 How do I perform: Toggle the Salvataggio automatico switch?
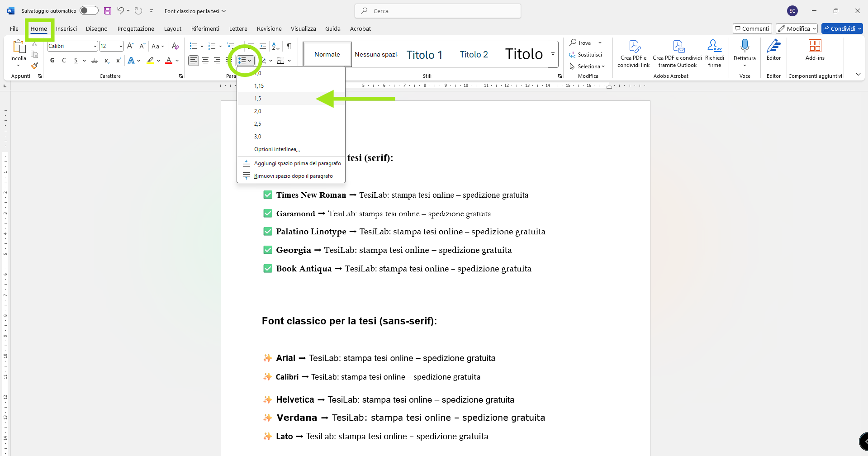tap(89, 11)
